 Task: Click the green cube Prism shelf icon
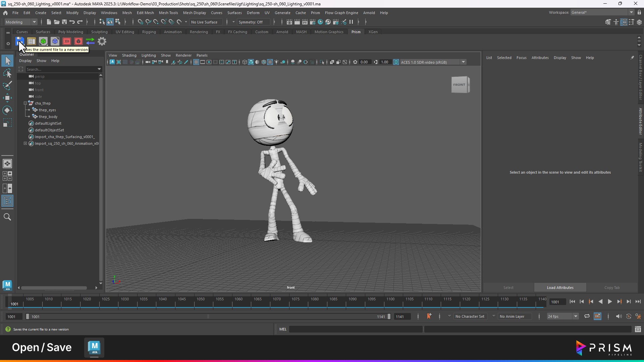click(x=43, y=41)
